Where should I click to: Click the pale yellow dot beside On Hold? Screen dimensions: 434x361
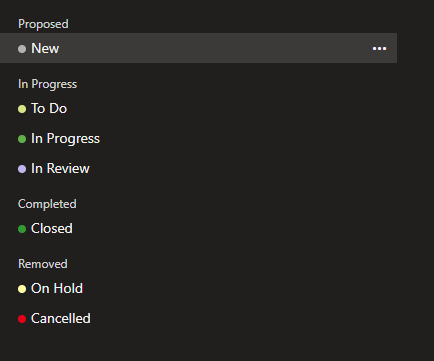22,289
